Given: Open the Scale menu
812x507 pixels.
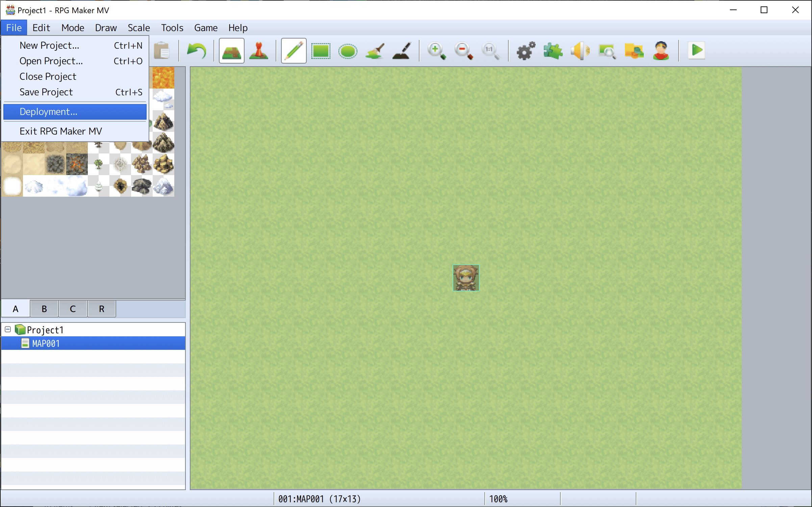Looking at the screenshot, I should (139, 28).
